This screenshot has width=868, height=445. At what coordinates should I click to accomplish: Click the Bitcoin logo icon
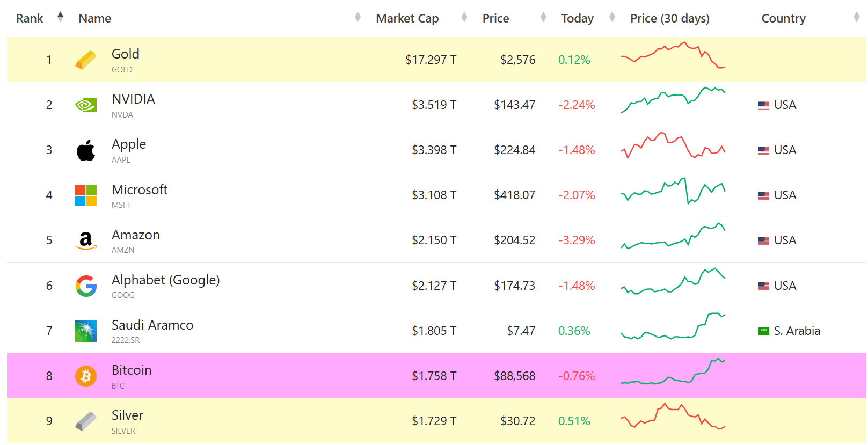click(x=85, y=376)
